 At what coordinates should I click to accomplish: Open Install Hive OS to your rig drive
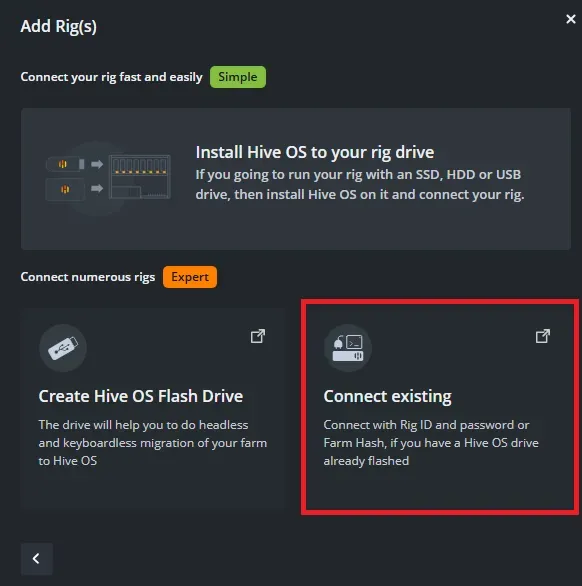315,152
